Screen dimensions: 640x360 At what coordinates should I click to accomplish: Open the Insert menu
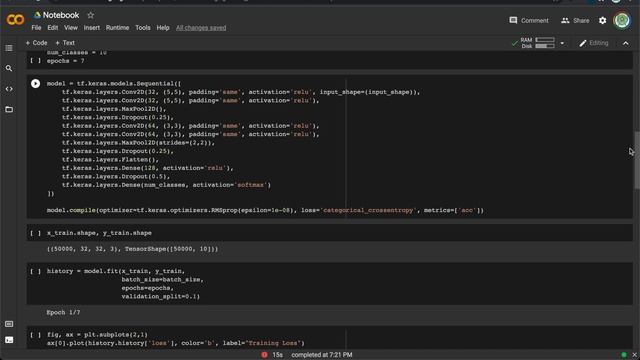tap(91, 28)
